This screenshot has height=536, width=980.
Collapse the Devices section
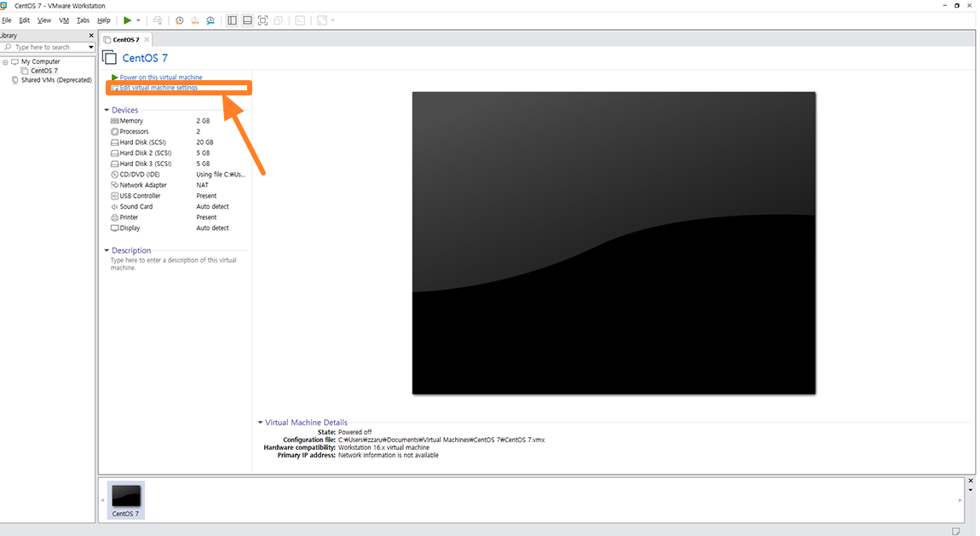coord(107,110)
